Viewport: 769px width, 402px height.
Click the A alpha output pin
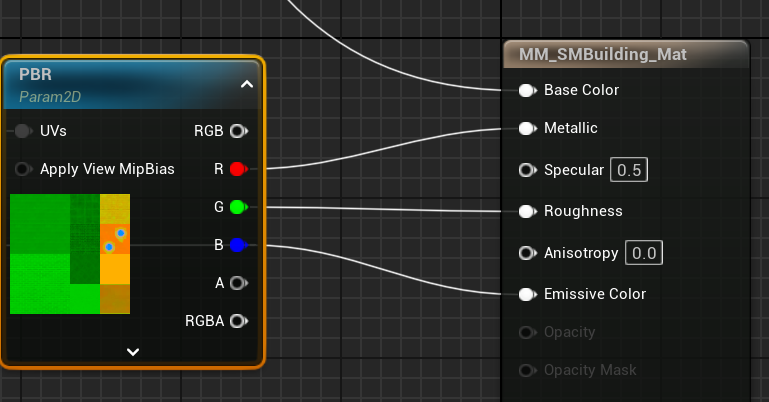point(239,283)
